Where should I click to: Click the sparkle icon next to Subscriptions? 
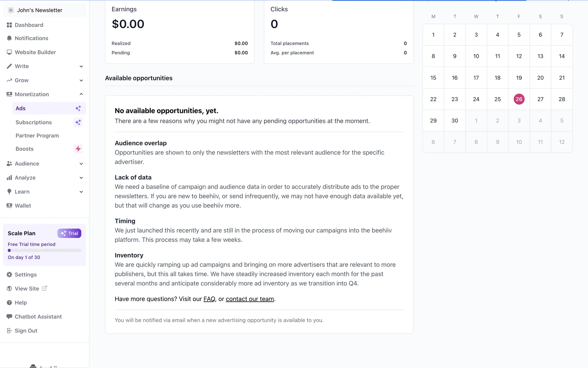click(78, 122)
